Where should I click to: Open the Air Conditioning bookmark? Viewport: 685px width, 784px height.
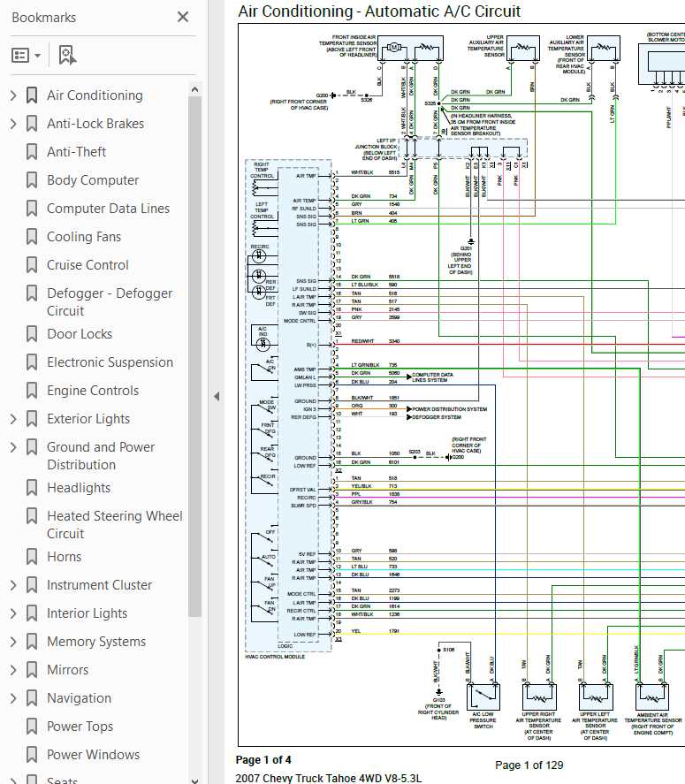tap(95, 95)
